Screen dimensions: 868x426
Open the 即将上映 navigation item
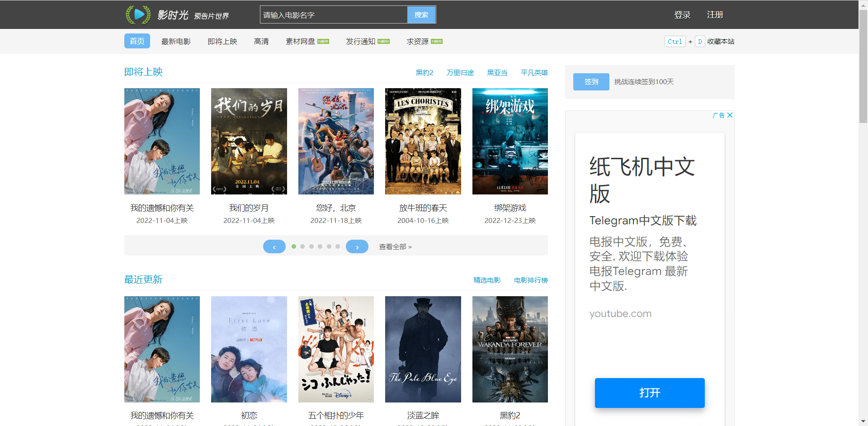(222, 41)
